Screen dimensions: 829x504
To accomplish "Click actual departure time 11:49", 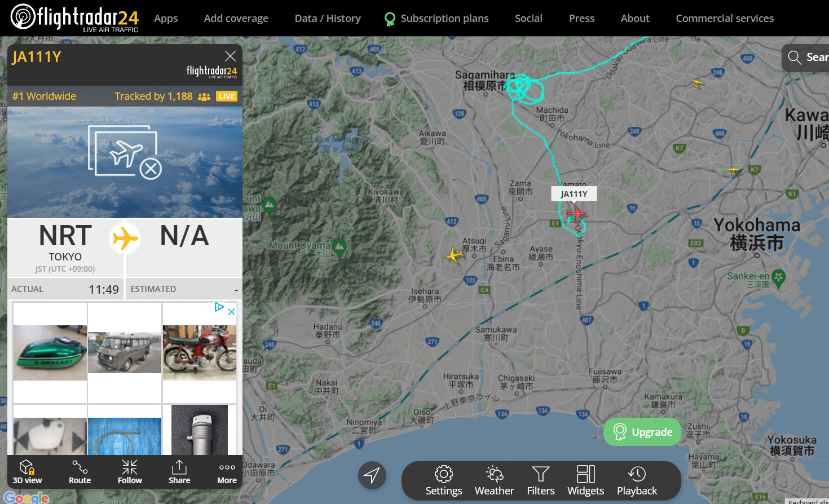I will point(104,289).
